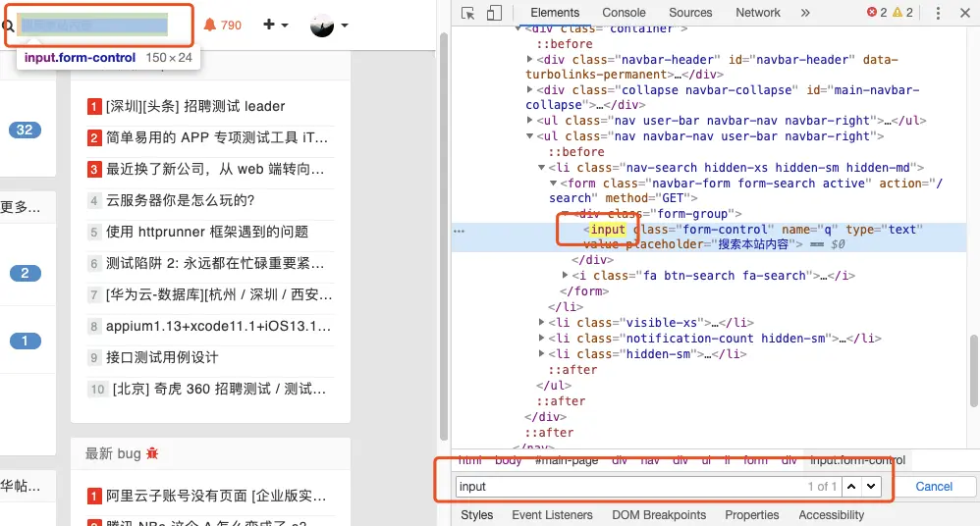This screenshot has width=980, height=526.
Task: Expand the notification-count li node
Action: (542, 338)
